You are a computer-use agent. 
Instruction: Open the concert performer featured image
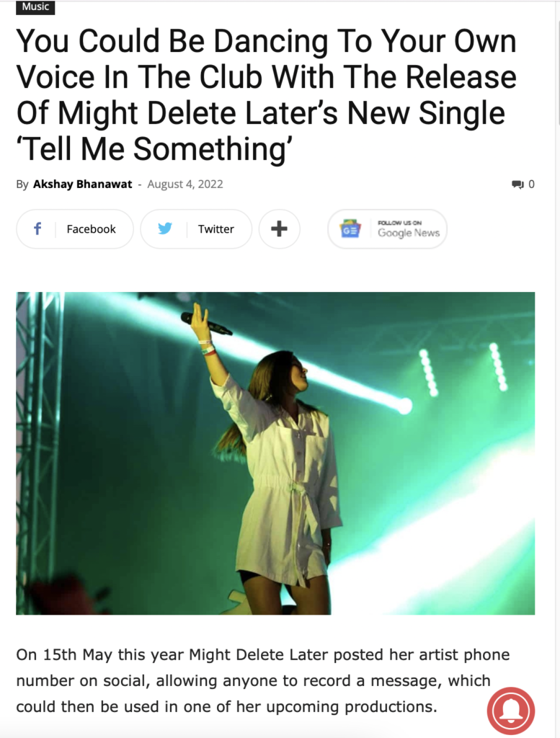tap(275, 453)
